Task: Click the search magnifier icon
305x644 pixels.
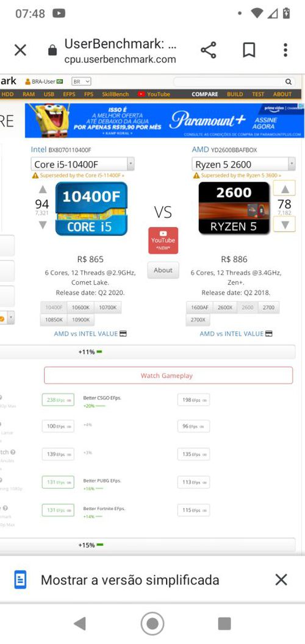Action: [x=289, y=82]
